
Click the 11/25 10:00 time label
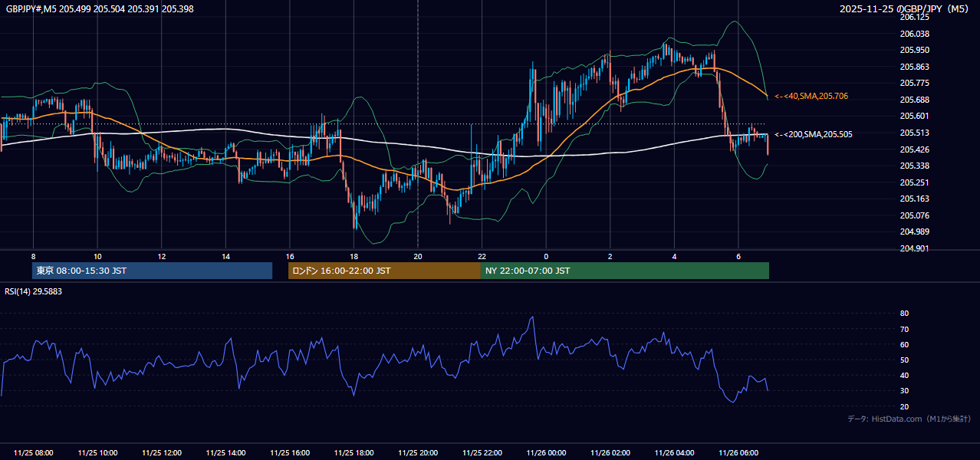tap(97, 453)
